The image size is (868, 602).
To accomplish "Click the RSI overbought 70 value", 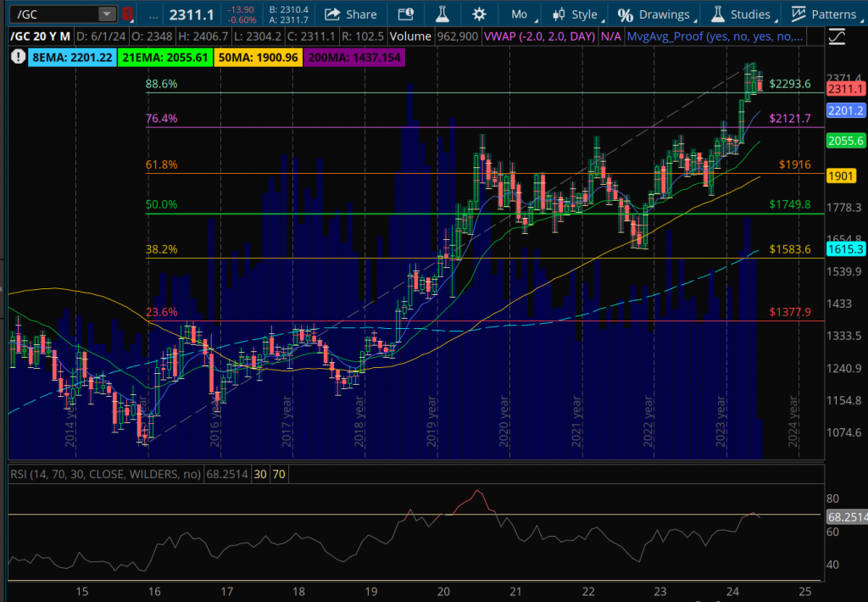I will click(x=279, y=474).
